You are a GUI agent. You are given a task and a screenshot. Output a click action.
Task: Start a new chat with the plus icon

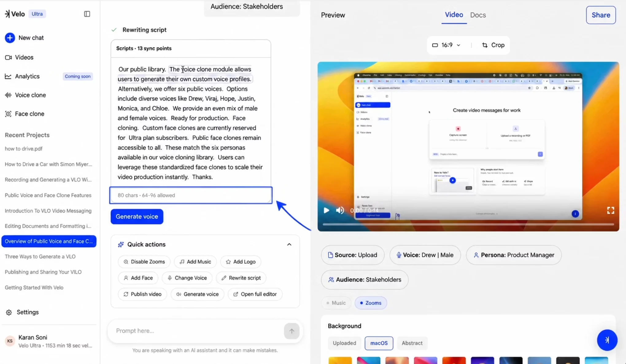[10, 38]
